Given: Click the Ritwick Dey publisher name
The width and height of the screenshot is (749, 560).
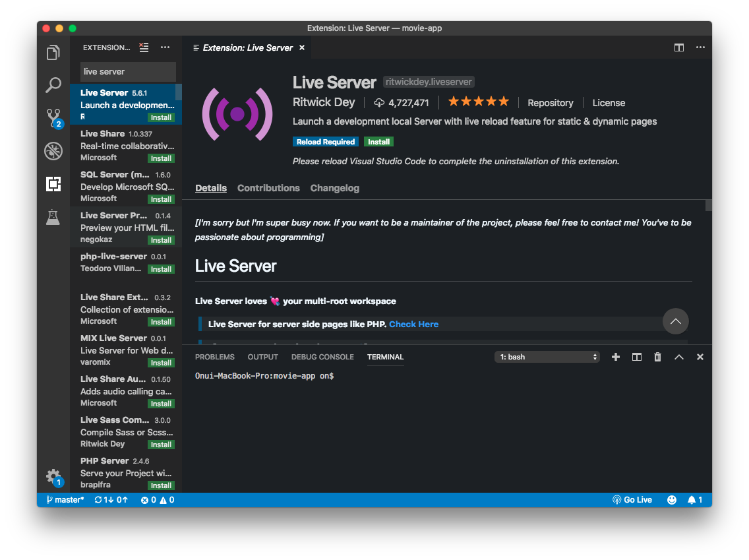Looking at the screenshot, I should click(x=324, y=102).
